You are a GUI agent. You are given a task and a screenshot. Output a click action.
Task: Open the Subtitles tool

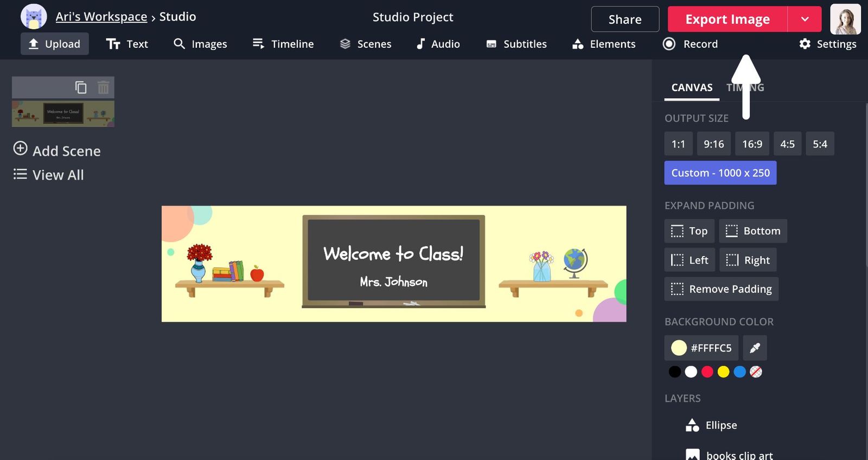click(516, 44)
